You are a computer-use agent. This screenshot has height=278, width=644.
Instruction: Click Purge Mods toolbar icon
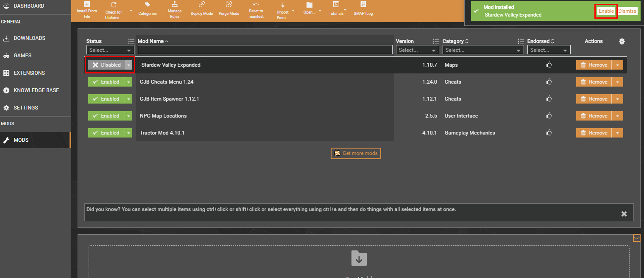[x=229, y=5]
